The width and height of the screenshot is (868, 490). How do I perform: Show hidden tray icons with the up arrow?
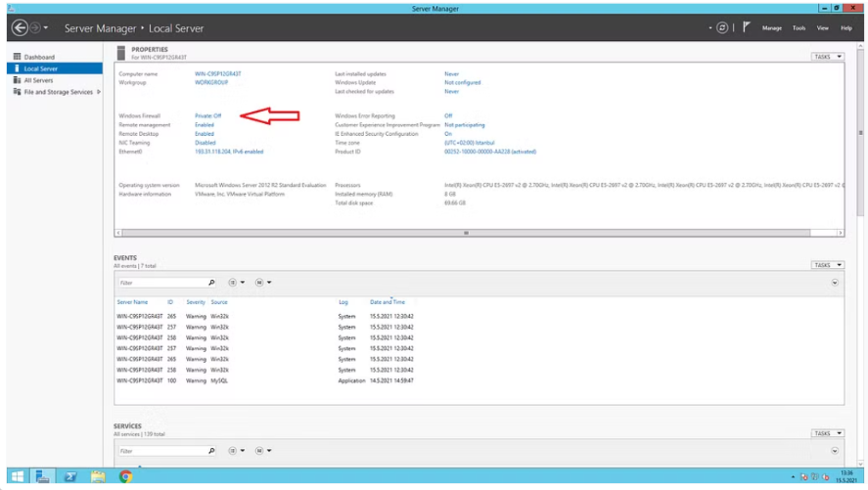point(793,476)
